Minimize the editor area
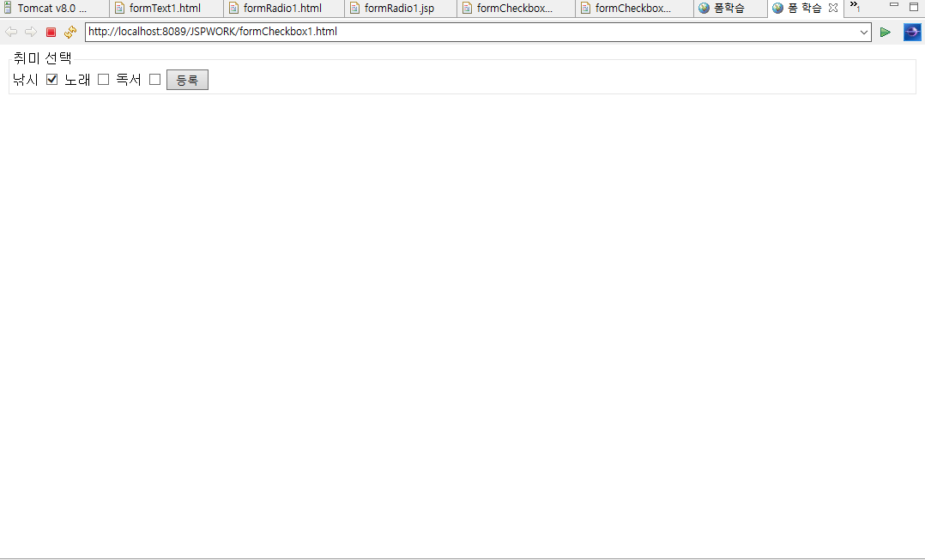This screenshot has width=925, height=560. pos(894,5)
